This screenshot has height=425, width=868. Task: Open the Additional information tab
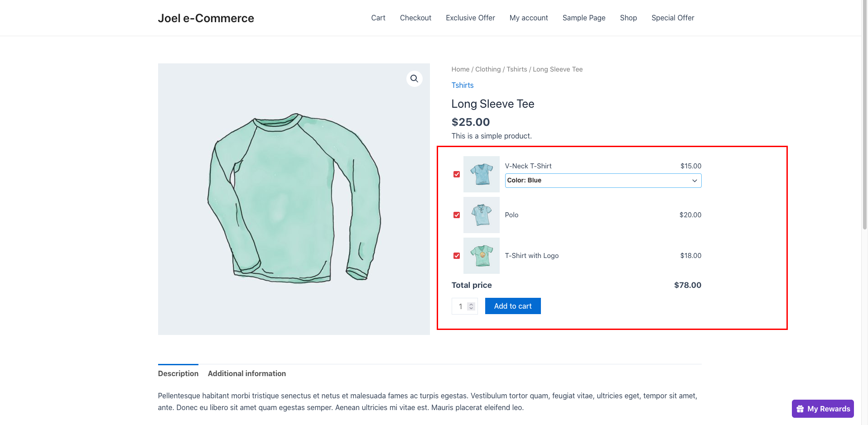(247, 373)
